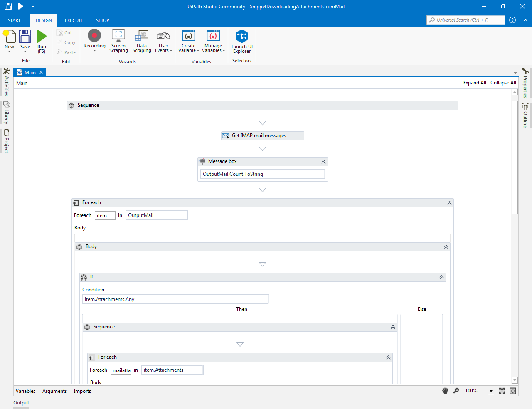The height and width of the screenshot is (409, 532).
Task: Click Paste in the Edit group
Action: pyautogui.click(x=66, y=52)
